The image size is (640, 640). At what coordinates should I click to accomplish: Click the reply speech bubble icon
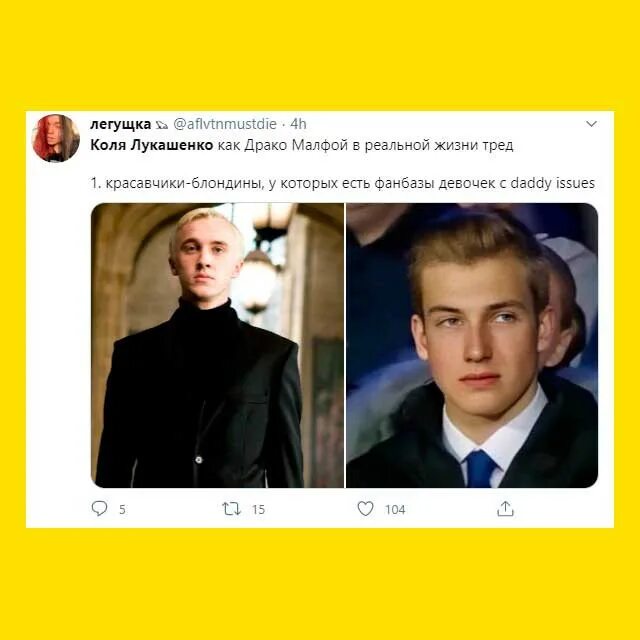99,509
